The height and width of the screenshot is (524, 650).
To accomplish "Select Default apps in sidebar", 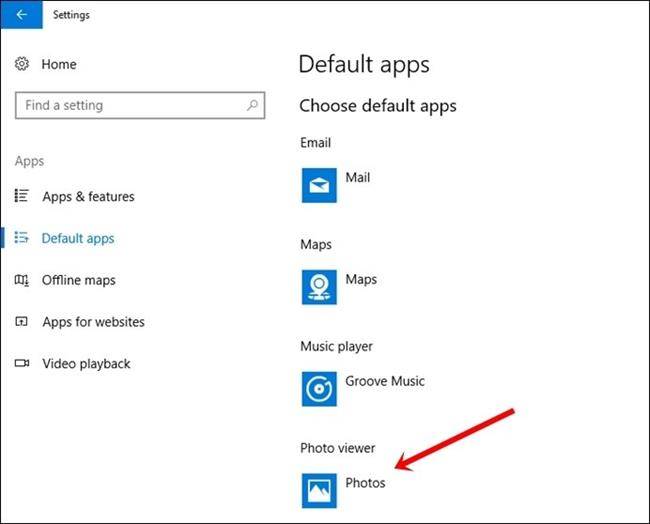I will click(78, 238).
